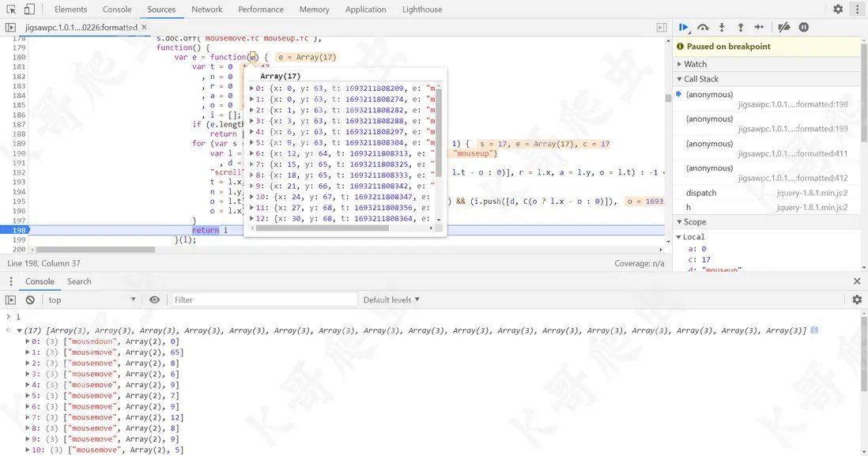Image resolution: width=868 pixels, height=456 pixels.
Task: Open the top context selector dropdown
Action: 91,300
